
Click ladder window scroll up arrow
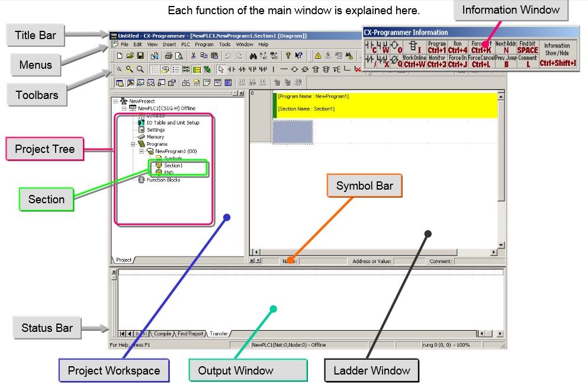501,97
